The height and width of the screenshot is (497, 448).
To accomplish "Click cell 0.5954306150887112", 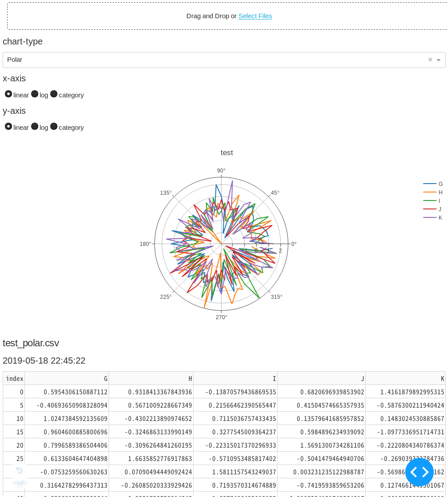I will 67,392.
